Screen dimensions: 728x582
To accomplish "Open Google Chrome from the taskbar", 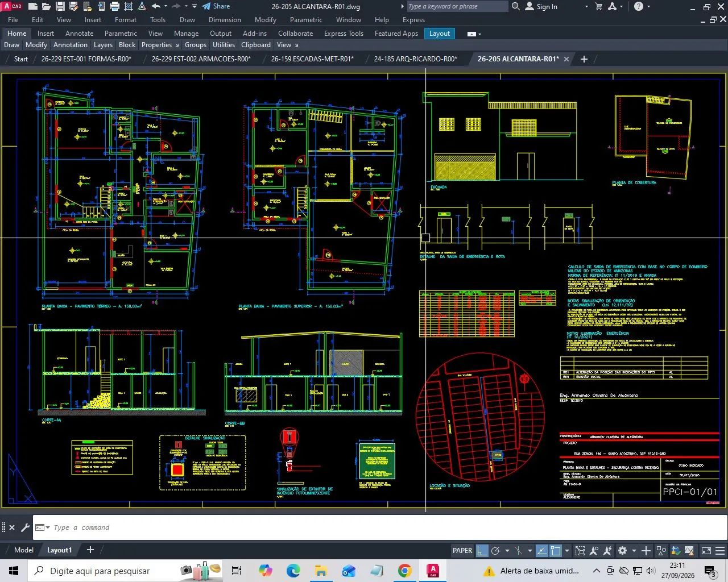I will (x=405, y=571).
